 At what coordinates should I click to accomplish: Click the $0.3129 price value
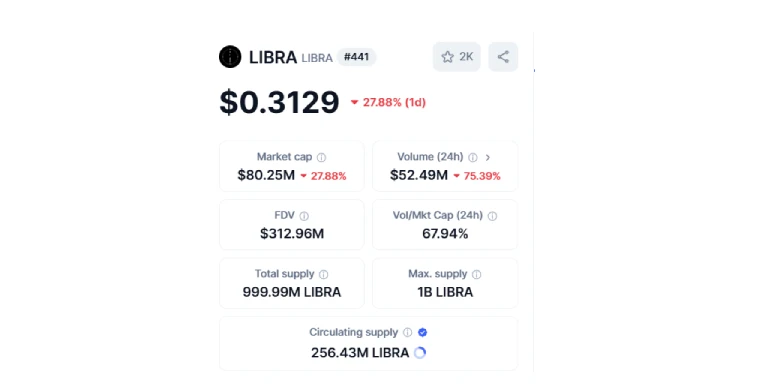tap(280, 102)
